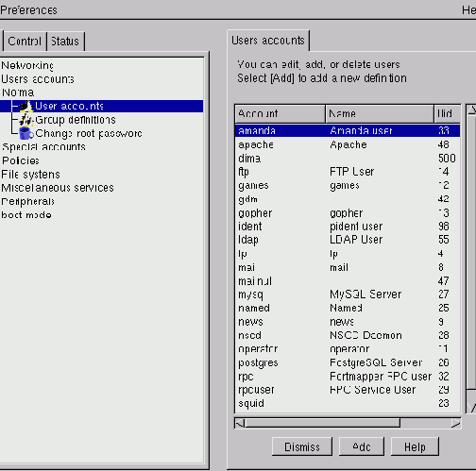Viewport: 476px width, 471px height.
Task: Select the news account row
Action: 348,322
